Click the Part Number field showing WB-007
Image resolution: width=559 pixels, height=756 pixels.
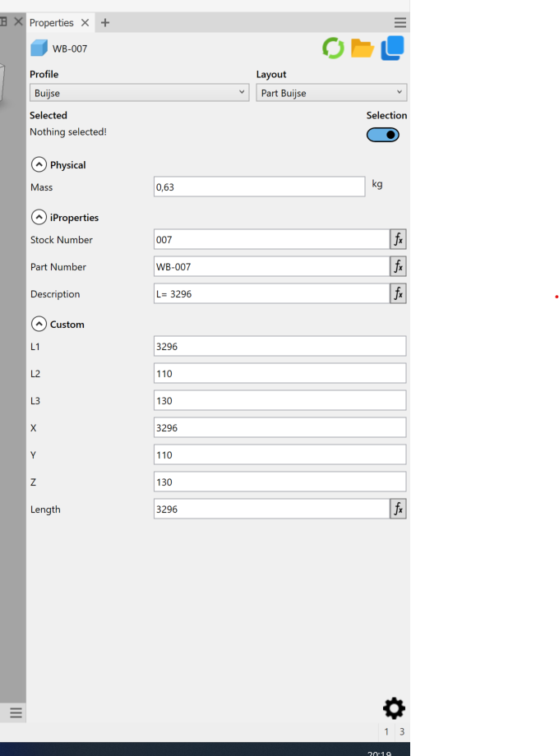click(271, 266)
